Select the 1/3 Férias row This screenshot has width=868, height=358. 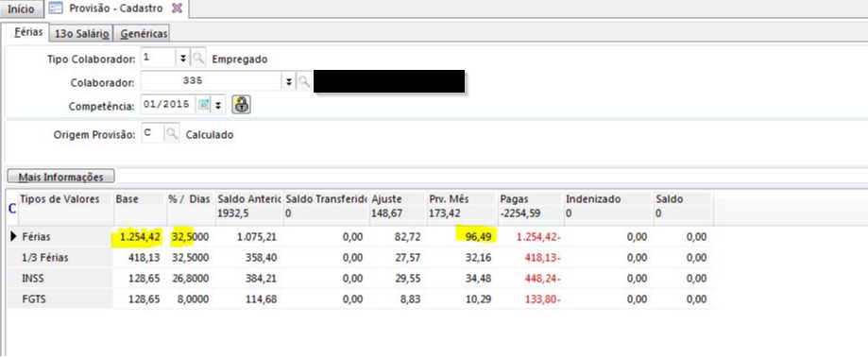(x=360, y=257)
